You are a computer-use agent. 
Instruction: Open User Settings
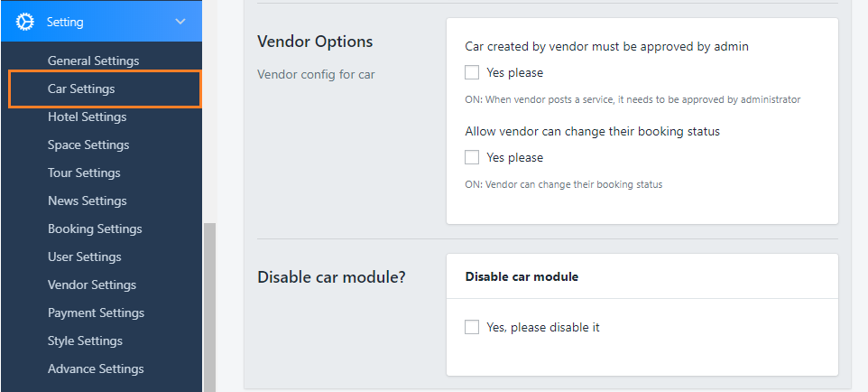(x=85, y=257)
